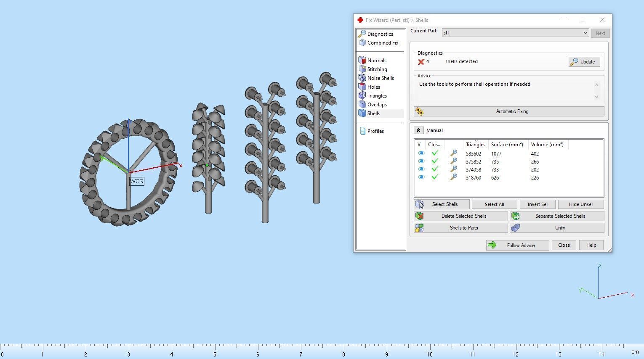The width and height of the screenshot is (644, 359).
Task: Select surface value 626 in shell list
Action: pyautogui.click(x=495, y=178)
